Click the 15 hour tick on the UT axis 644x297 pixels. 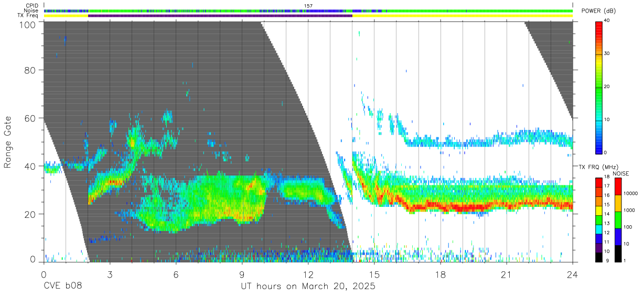point(374,274)
